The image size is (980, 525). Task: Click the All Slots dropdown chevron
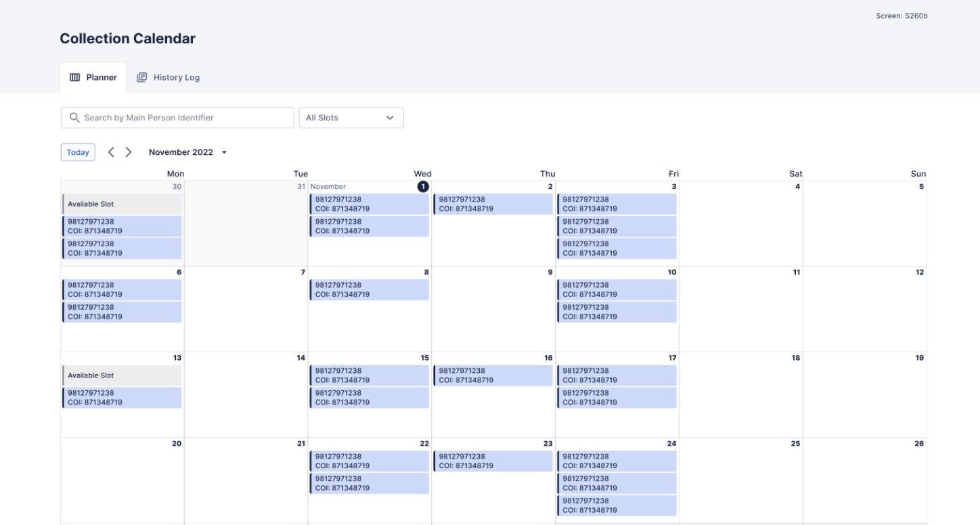(391, 117)
